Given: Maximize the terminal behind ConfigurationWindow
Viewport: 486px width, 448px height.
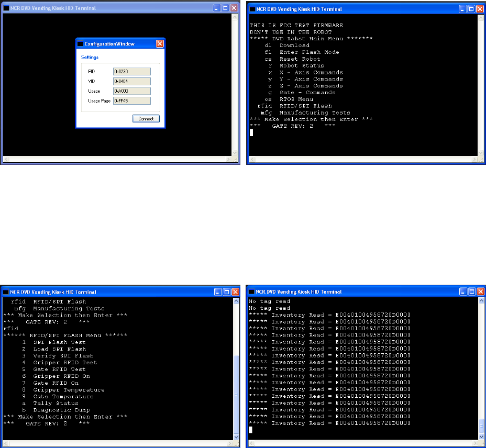Looking at the screenshot, I should coord(225,8).
